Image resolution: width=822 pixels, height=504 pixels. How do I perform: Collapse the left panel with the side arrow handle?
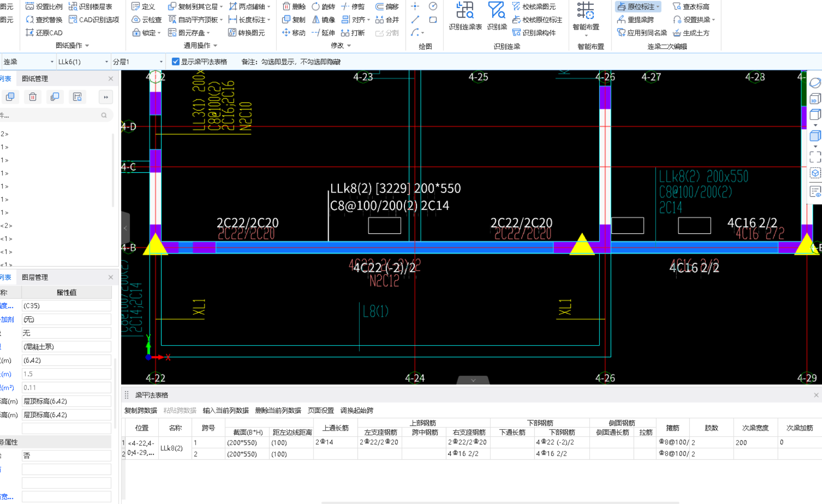click(125, 228)
